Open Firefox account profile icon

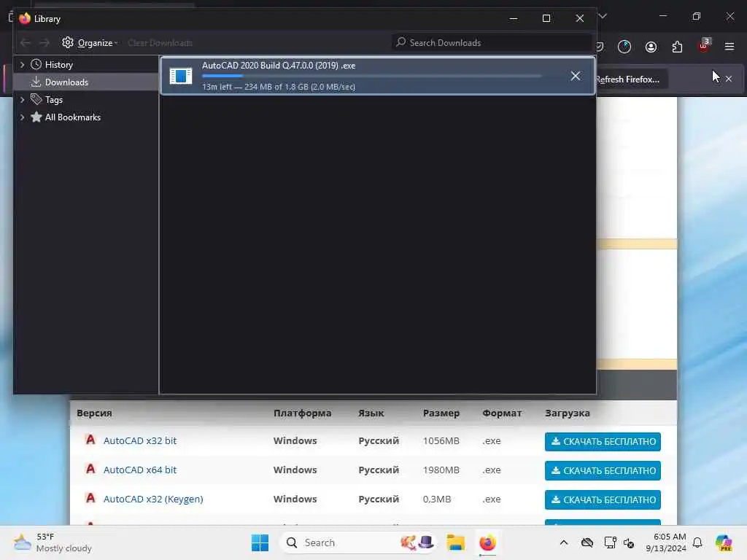pyautogui.click(x=651, y=47)
